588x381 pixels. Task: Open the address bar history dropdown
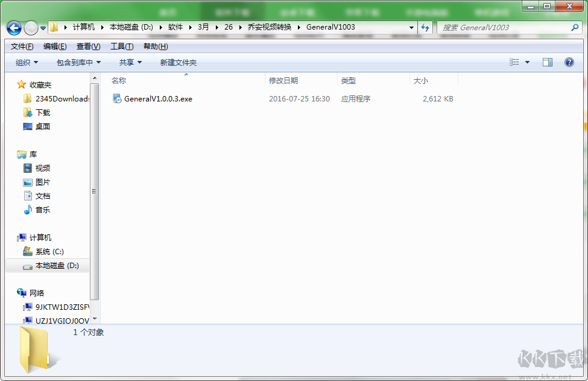(x=411, y=28)
